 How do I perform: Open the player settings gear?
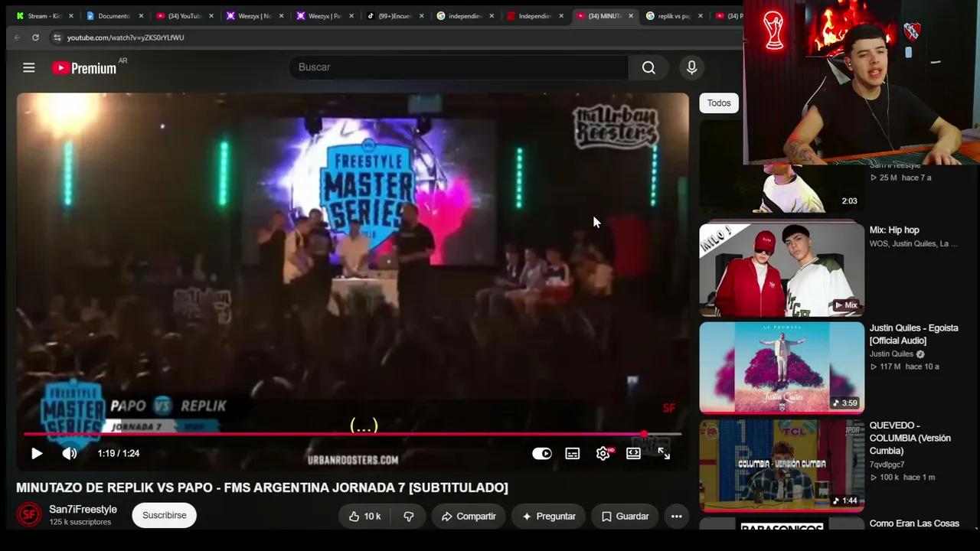[x=603, y=453]
